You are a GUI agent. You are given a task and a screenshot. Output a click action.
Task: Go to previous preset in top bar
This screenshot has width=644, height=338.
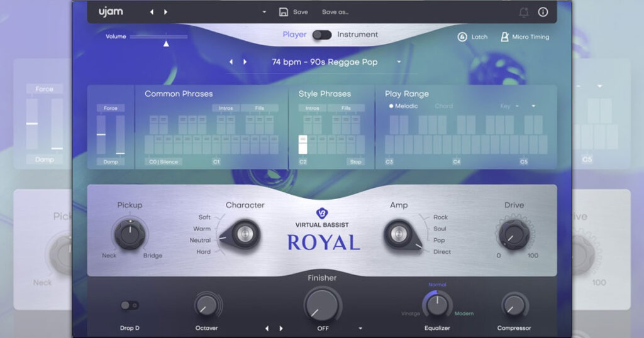tap(152, 13)
